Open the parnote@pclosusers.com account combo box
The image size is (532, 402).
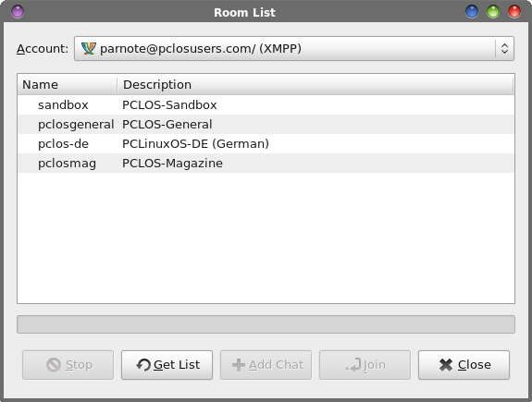[x=294, y=48]
